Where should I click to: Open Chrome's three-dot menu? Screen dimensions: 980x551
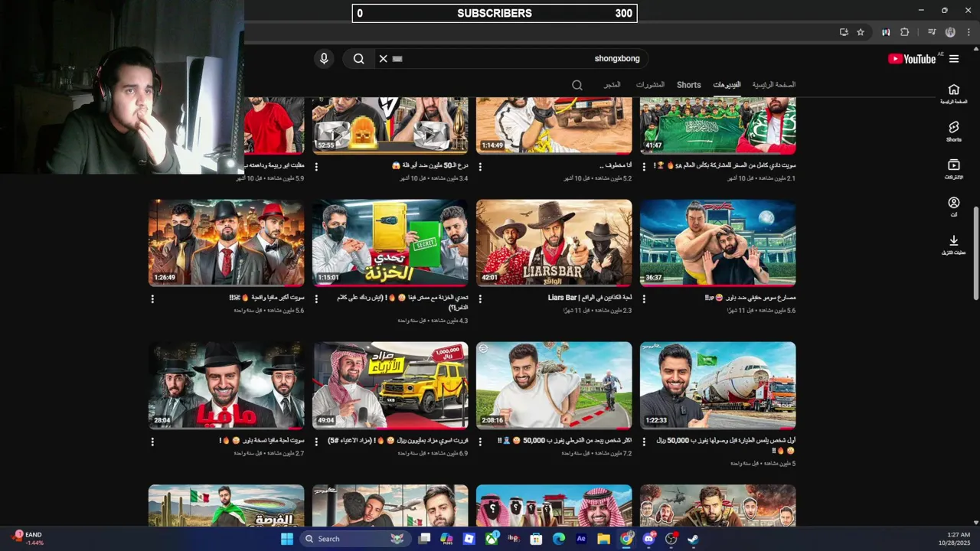click(968, 32)
